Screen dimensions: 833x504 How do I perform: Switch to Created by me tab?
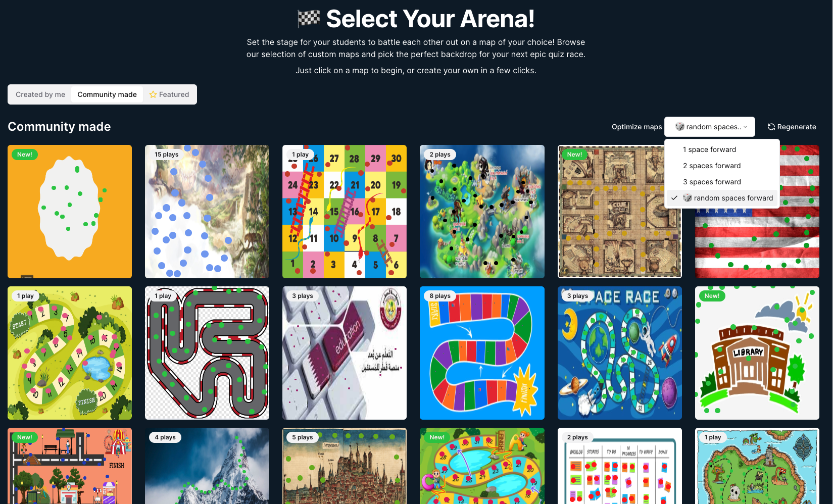coord(40,94)
